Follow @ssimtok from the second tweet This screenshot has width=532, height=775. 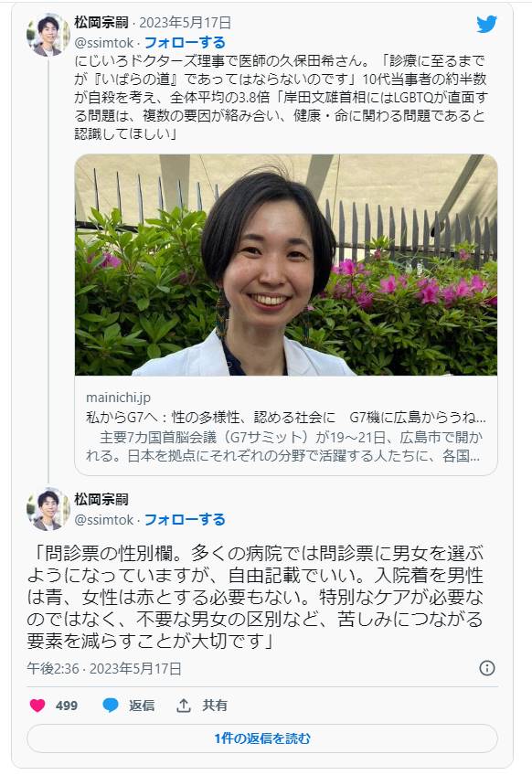coord(185,519)
